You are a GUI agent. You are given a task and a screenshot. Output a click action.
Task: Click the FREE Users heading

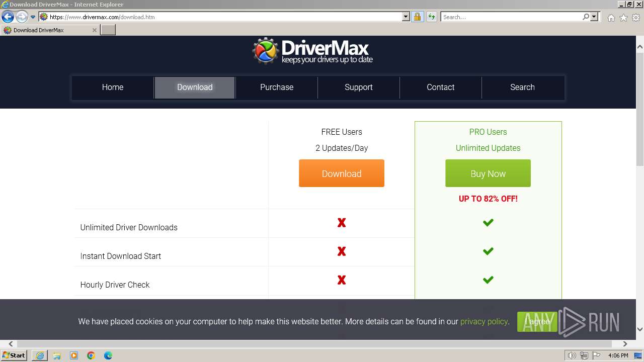[x=342, y=132]
